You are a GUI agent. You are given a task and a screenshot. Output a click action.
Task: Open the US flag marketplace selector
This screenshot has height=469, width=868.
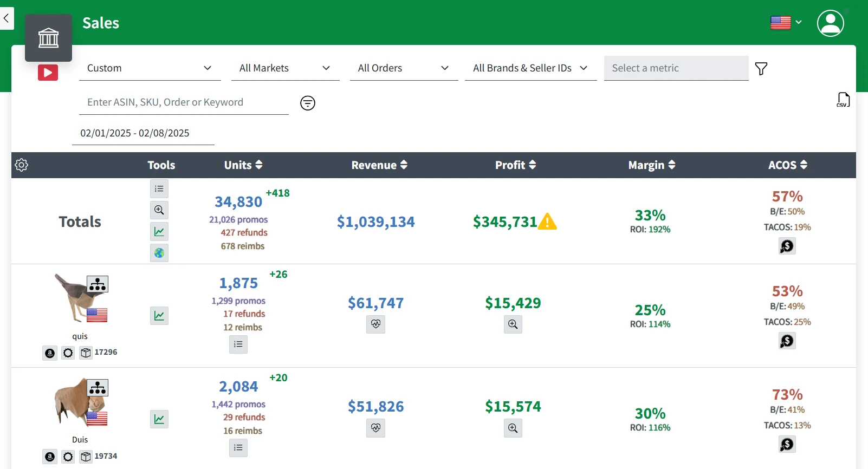(786, 23)
